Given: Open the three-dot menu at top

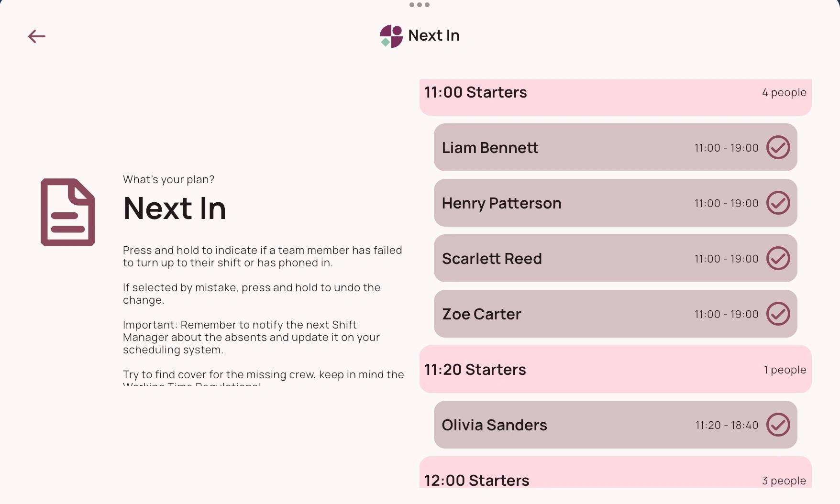Looking at the screenshot, I should (420, 5).
